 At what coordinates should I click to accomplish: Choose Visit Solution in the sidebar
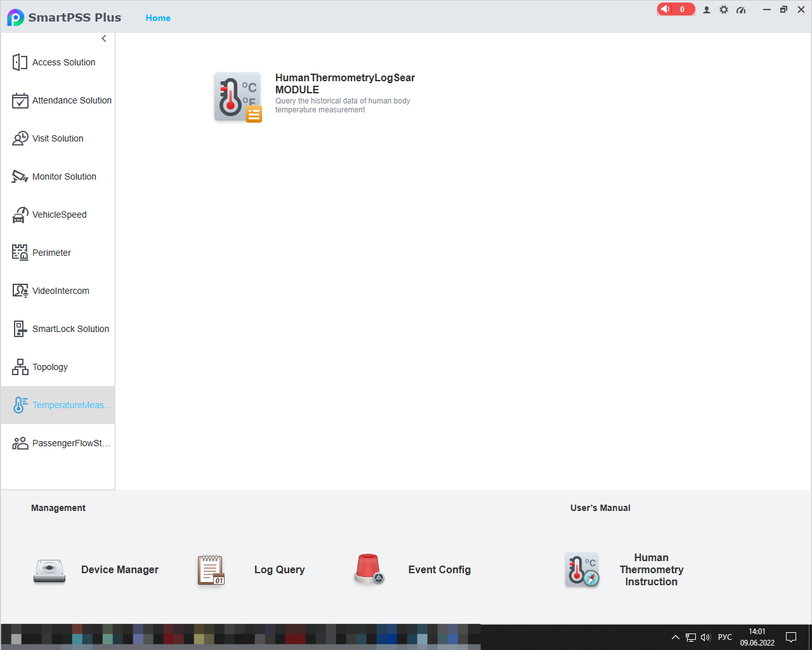point(58,138)
